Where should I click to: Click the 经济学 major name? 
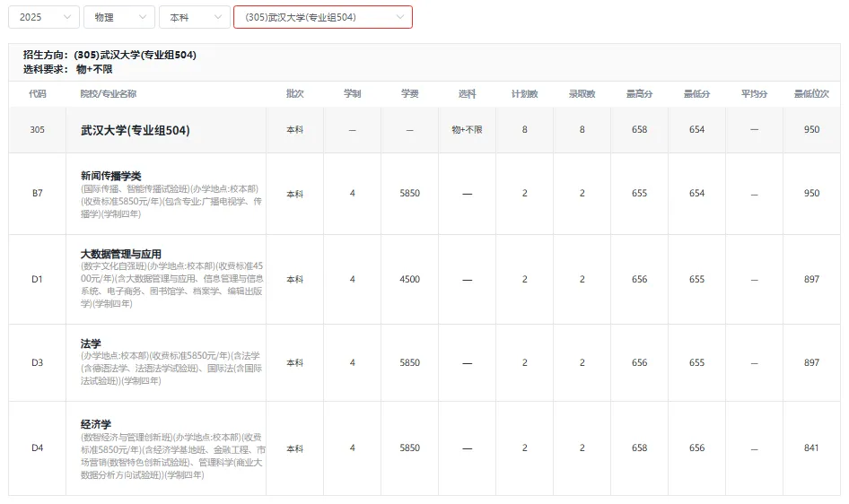96,424
